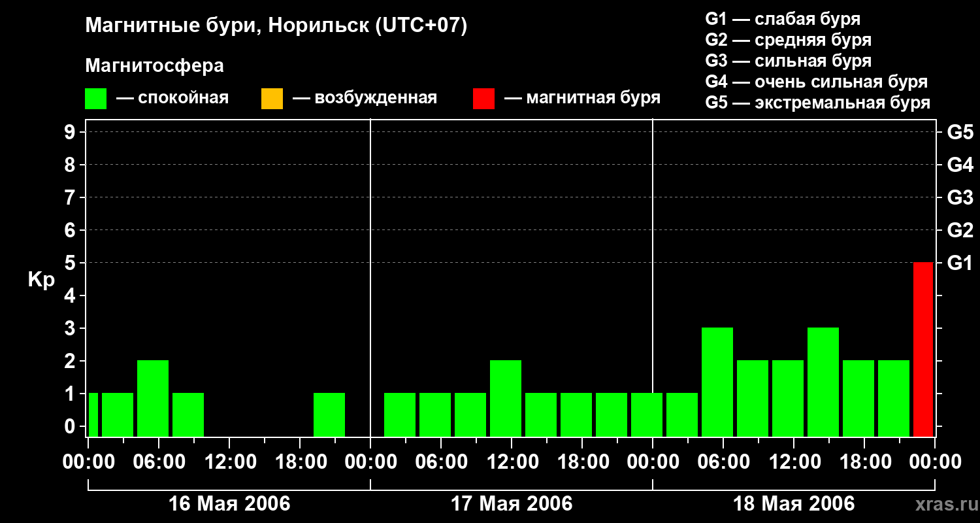The height and width of the screenshot is (523, 980).
Task: Click the '18:00' tick label for 18 Мая
Action: (x=864, y=462)
